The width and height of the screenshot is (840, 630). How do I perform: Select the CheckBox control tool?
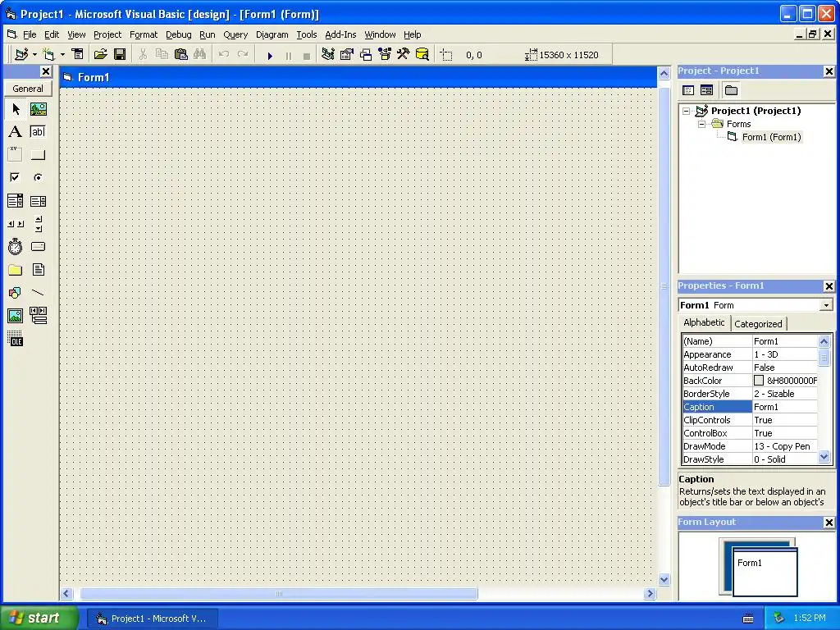(16, 177)
